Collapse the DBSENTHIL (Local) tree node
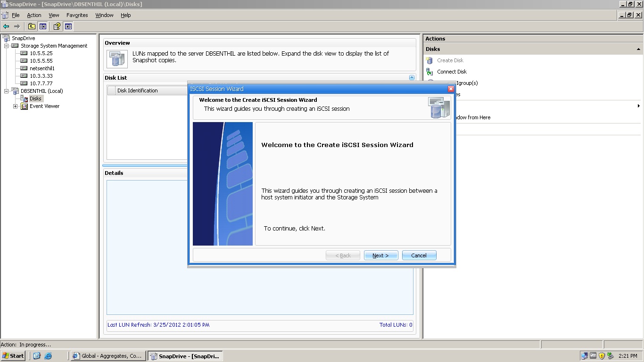This screenshot has height=362, width=644. (7, 91)
